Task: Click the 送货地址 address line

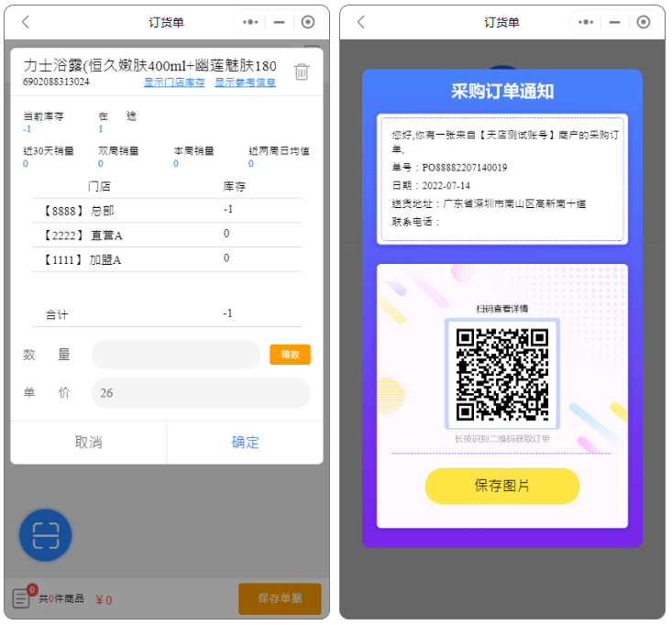Action: (x=489, y=203)
